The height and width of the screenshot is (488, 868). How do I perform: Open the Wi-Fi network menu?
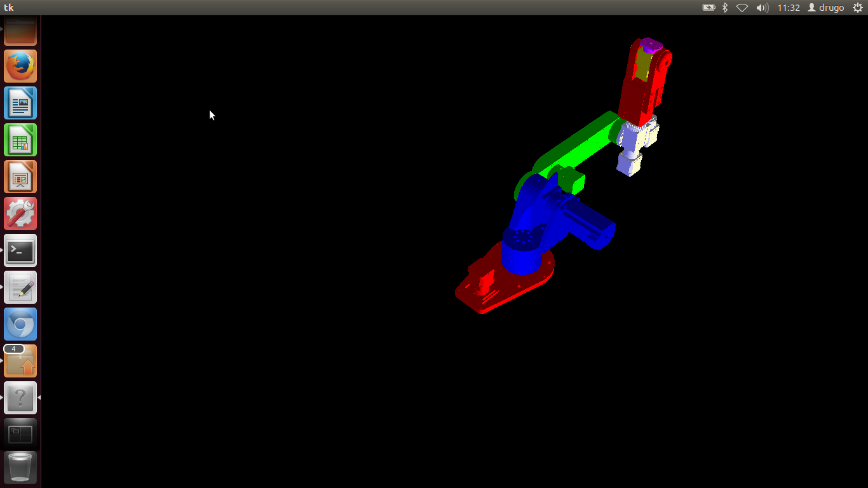[x=742, y=8]
